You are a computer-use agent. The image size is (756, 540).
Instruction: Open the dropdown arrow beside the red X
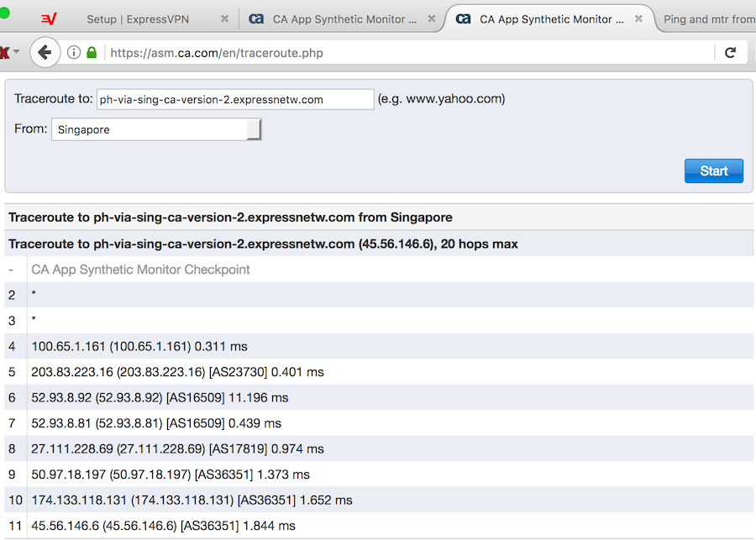17,51
